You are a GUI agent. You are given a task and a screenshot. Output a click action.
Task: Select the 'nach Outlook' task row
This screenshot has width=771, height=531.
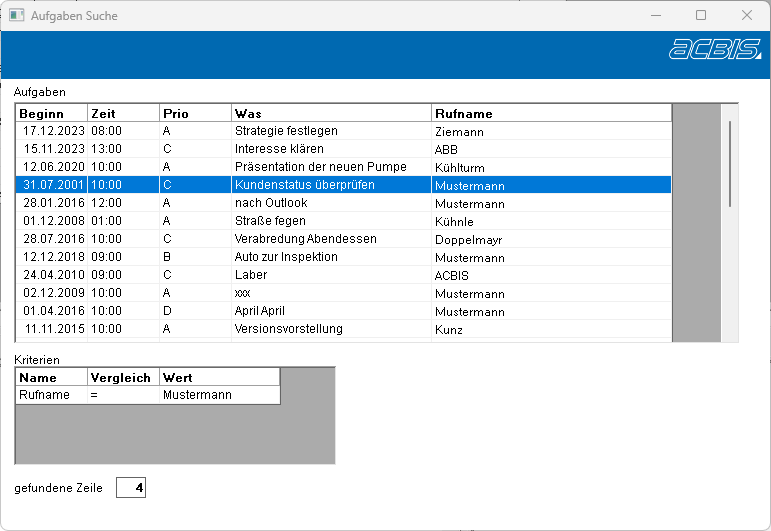click(x=271, y=203)
